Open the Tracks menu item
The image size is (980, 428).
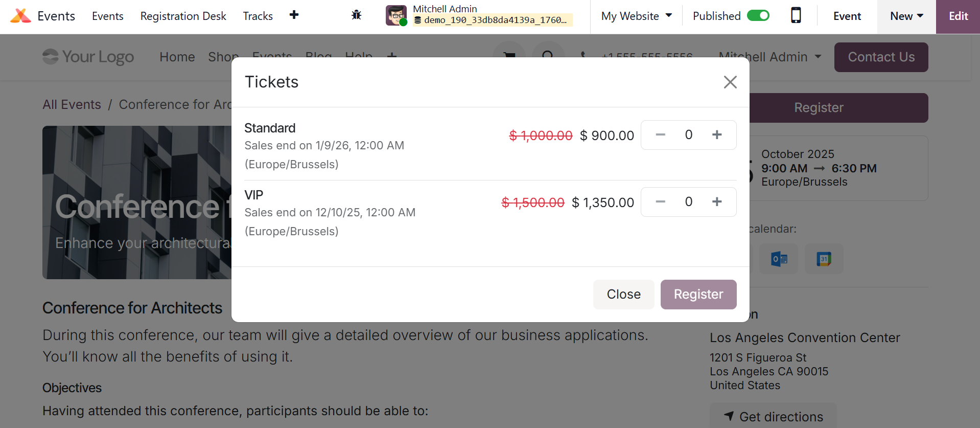[x=258, y=16]
